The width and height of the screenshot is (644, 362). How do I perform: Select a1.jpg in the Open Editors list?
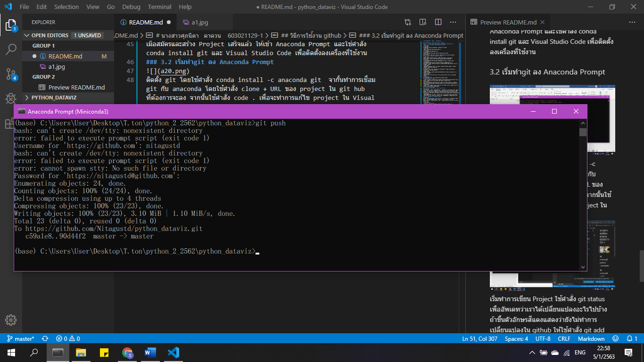pyautogui.click(x=68, y=66)
